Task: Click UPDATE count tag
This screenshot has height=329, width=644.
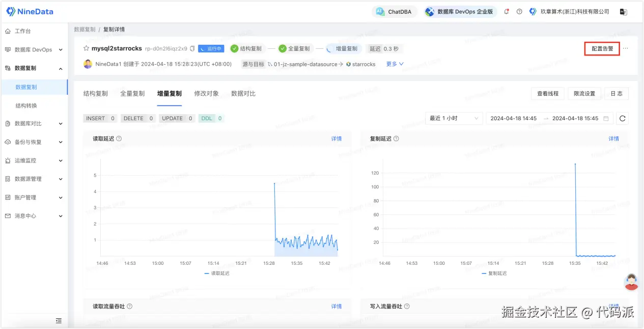Action: [x=177, y=118]
